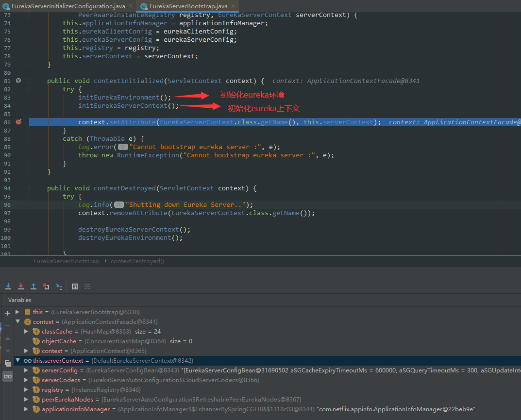Collapse the this.serverContext watch node

(17, 361)
